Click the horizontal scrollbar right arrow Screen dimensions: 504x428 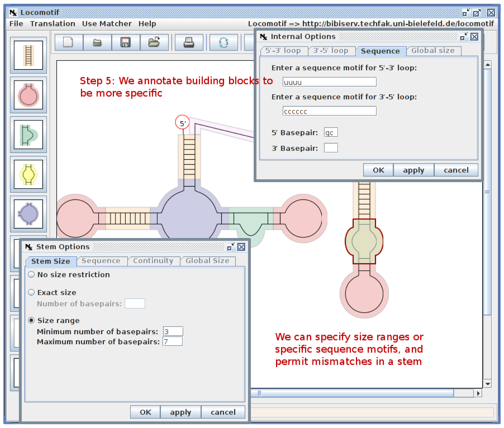coord(478,393)
